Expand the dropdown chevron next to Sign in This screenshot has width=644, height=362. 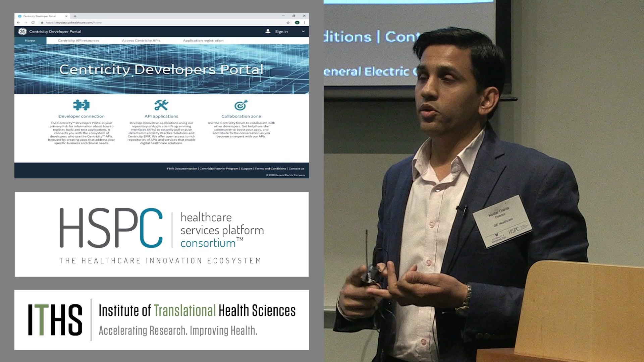[303, 31]
